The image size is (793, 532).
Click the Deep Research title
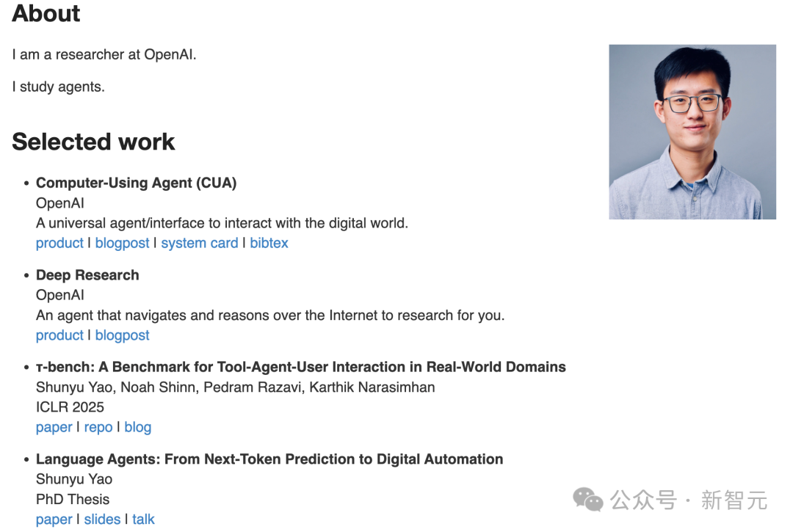pos(87,275)
